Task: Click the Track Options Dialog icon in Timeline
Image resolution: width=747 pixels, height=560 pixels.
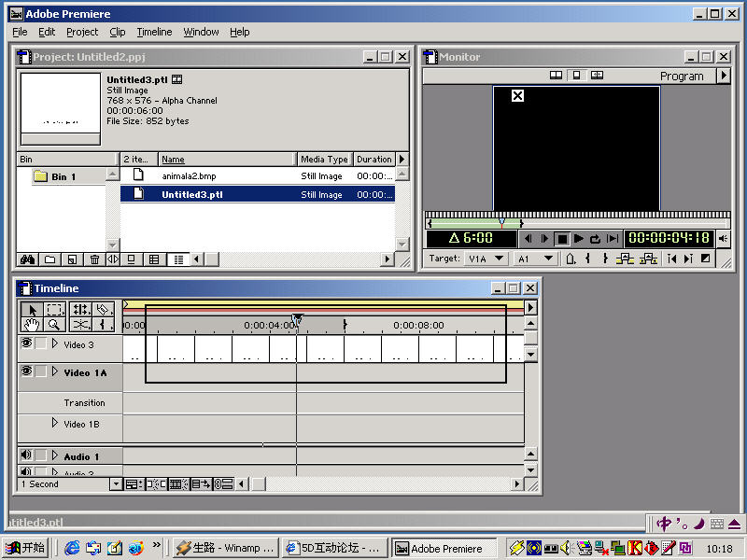Action: (134, 484)
